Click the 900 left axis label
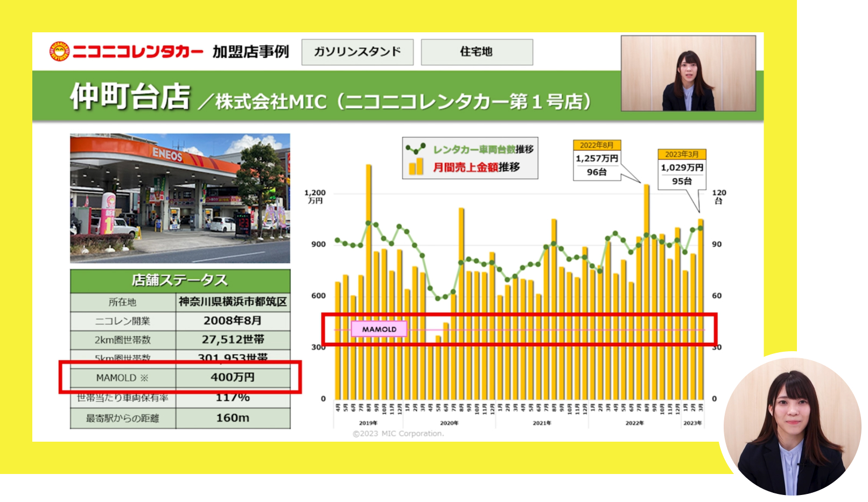The height and width of the screenshot is (502, 868). pyautogui.click(x=319, y=244)
